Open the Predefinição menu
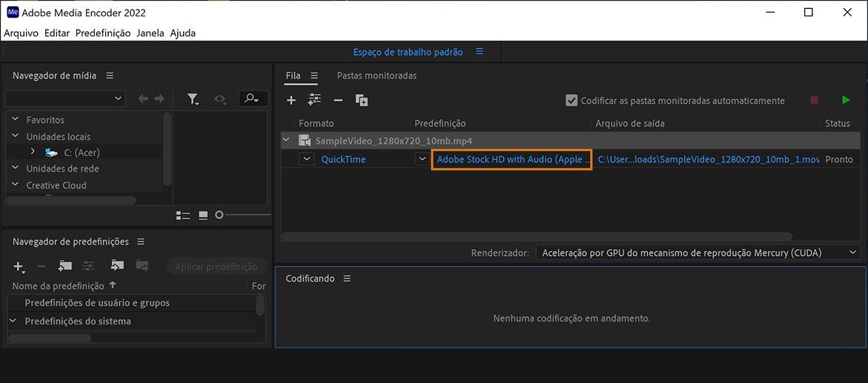This screenshot has height=383, width=868. click(x=103, y=33)
